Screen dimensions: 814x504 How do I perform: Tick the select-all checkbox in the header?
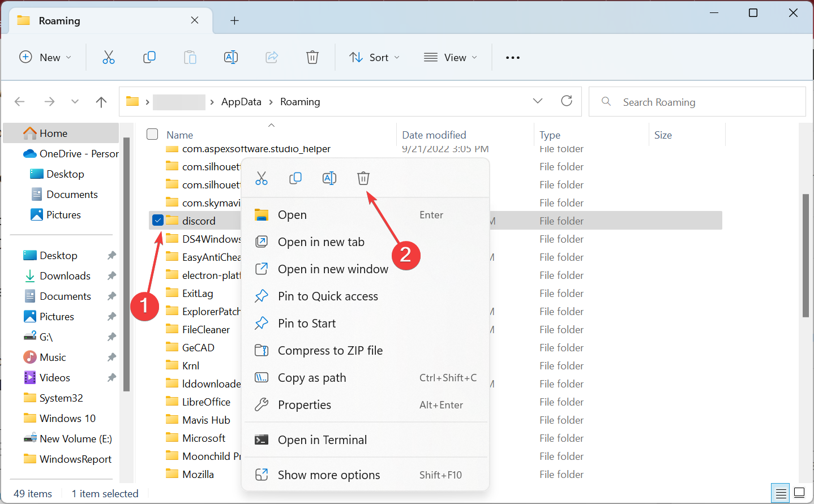coord(152,134)
